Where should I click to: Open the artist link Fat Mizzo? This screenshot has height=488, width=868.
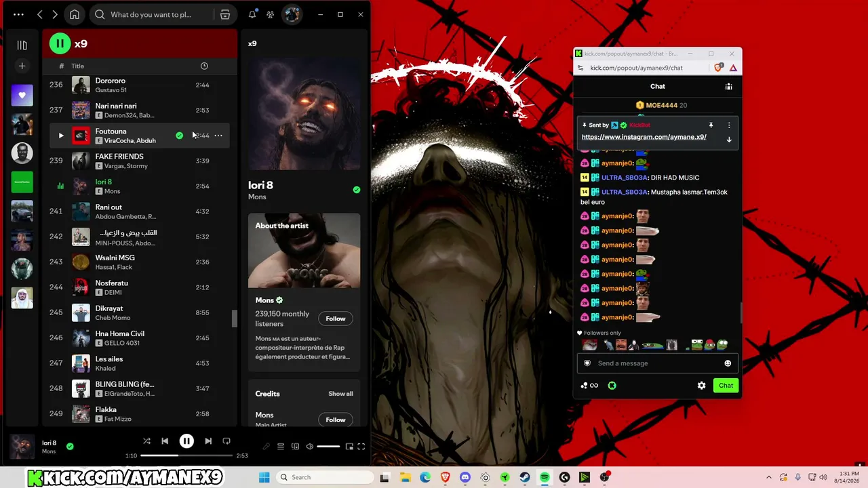coord(119,419)
